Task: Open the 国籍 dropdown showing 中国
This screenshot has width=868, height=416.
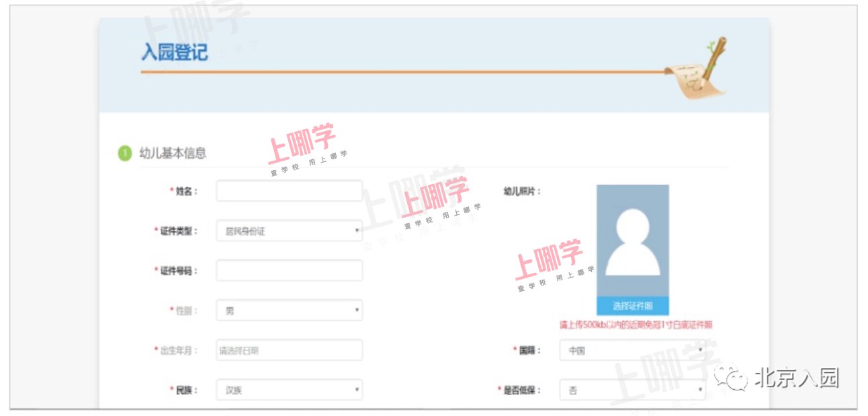Action: (632, 350)
